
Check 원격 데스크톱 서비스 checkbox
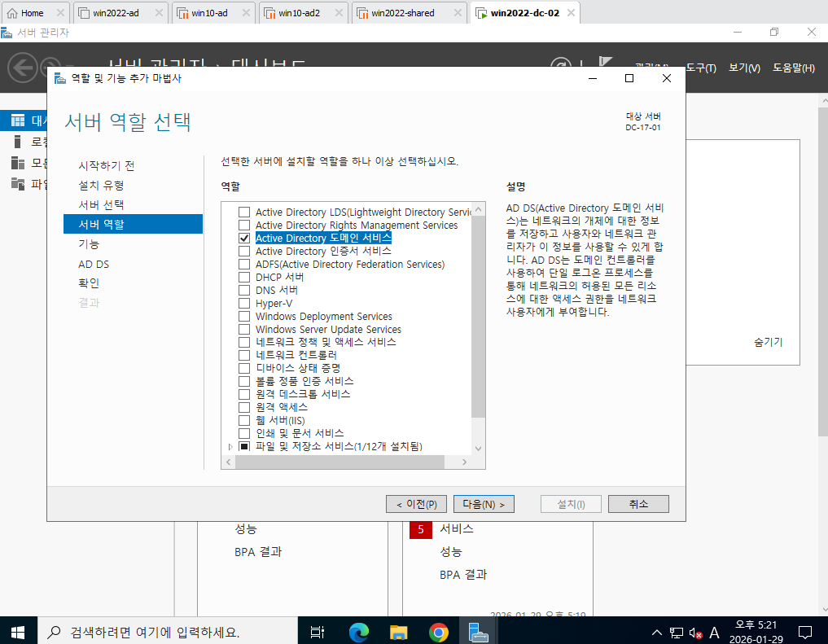[x=244, y=394]
